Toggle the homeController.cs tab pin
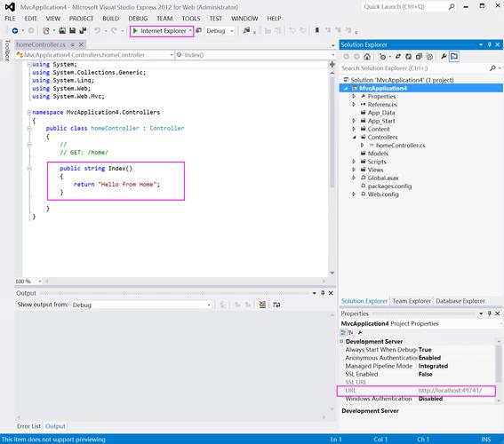This screenshot has width=504, height=444. click(x=73, y=44)
